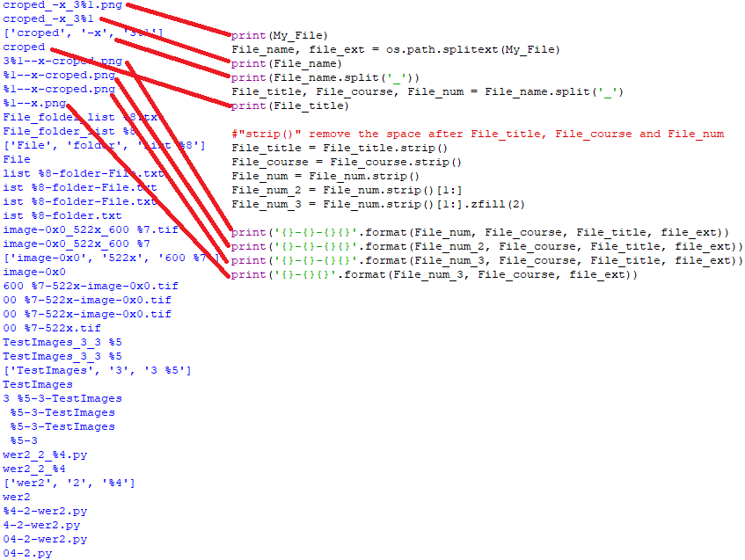Click the File_num_2 assignment line

(347, 190)
